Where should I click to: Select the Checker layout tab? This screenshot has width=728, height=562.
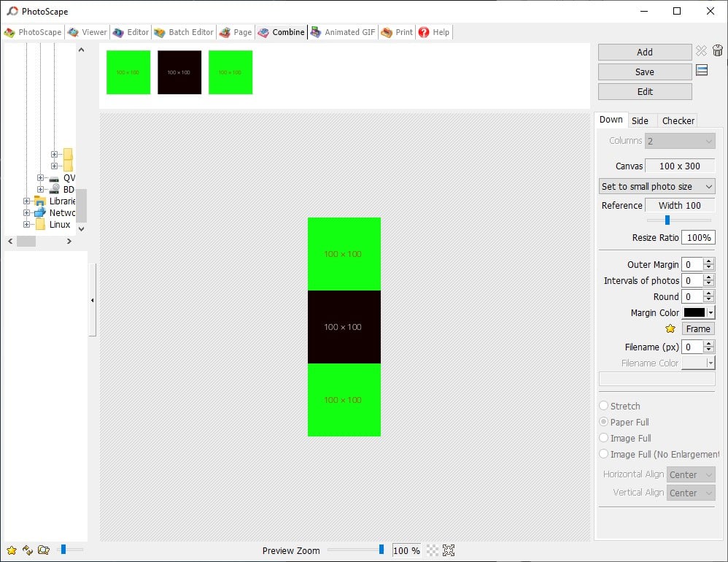(678, 120)
